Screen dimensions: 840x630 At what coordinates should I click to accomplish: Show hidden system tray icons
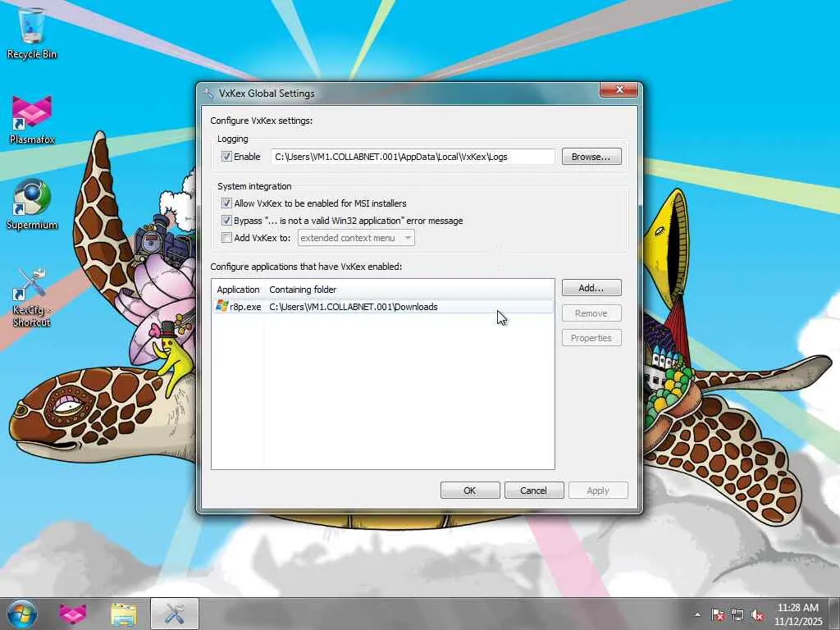[x=697, y=614]
